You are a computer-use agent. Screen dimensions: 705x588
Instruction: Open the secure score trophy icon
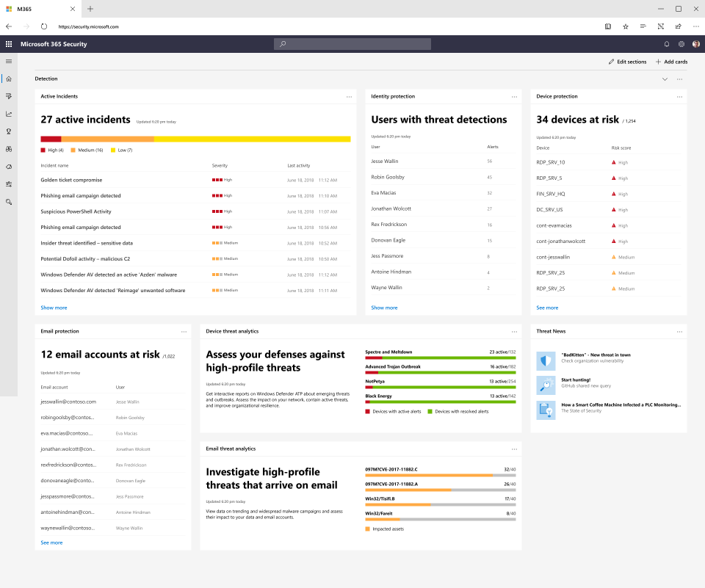tap(9, 131)
